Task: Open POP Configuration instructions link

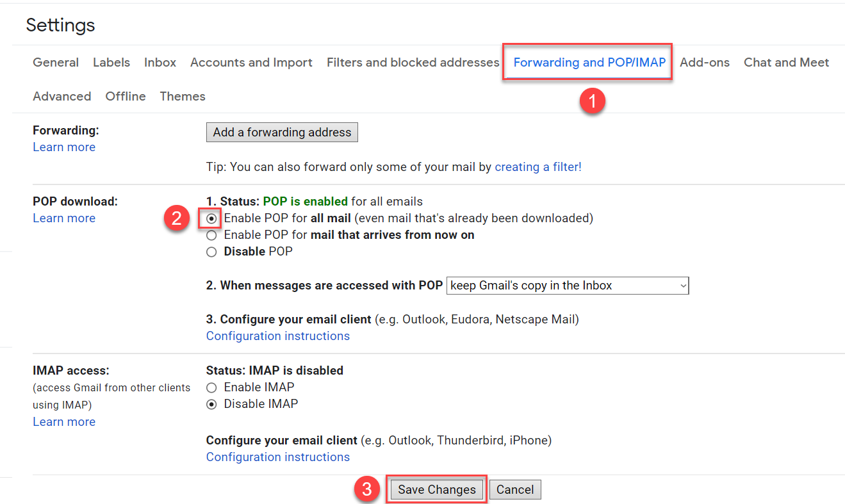Action: (x=278, y=336)
